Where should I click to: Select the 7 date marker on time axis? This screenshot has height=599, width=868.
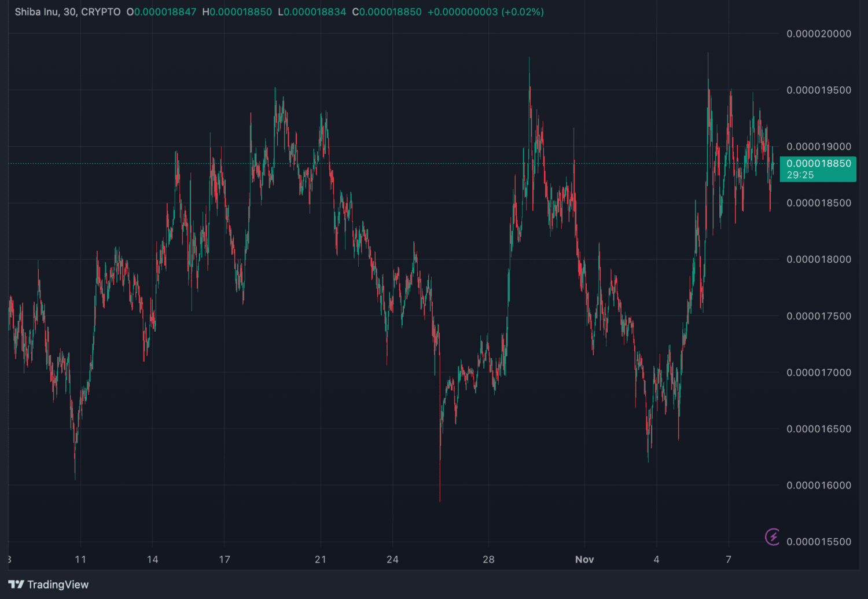tap(729, 560)
